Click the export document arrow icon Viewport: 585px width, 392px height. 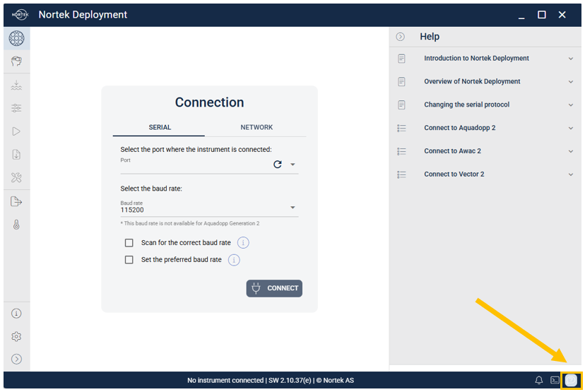tap(16, 201)
